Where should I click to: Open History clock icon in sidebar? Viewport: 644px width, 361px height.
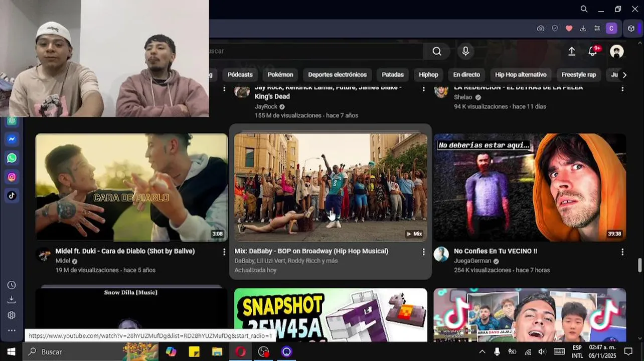(x=12, y=285)
